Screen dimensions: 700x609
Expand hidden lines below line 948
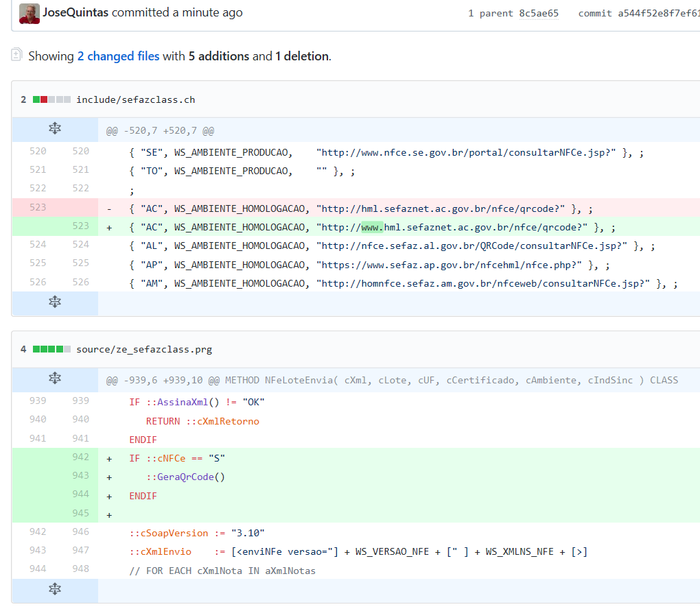click(x=55, y=589)
